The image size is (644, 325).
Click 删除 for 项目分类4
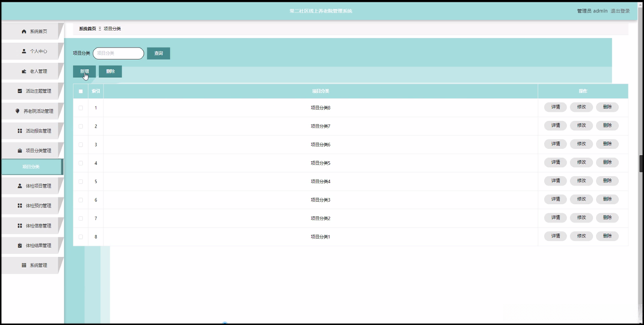click(608, 181)
